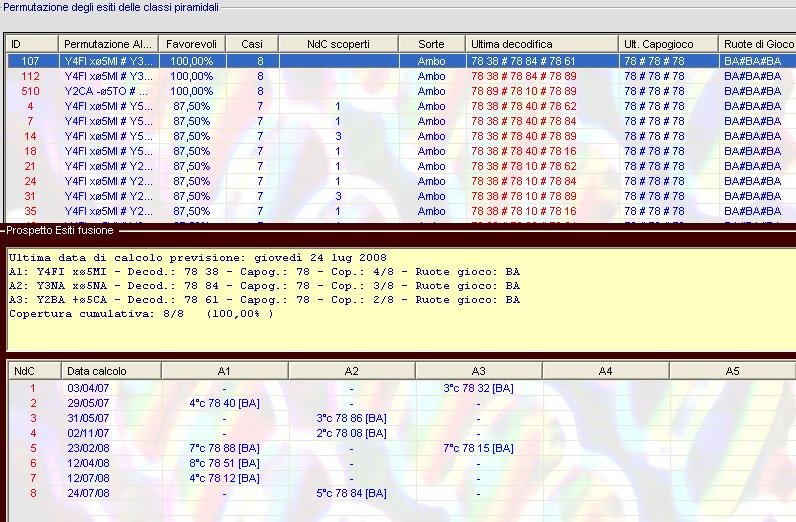This screenshot has height=522, width=796.
Task: Click the Ruote di Gioco column header
Action: 757,44
